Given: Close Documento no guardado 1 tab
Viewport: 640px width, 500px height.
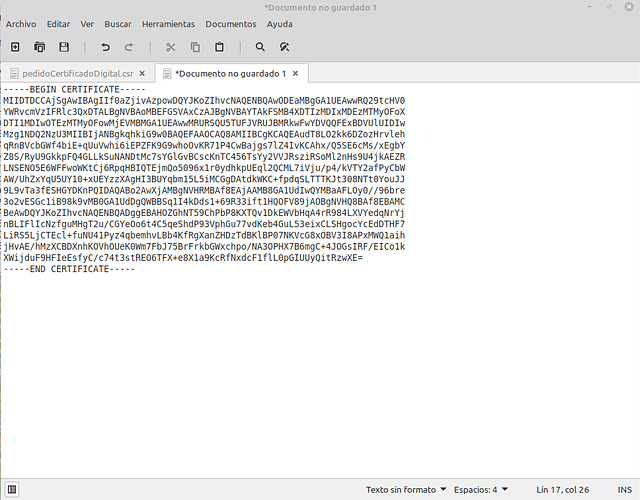Looking at the screenshot, I should (x=296, y=73).
